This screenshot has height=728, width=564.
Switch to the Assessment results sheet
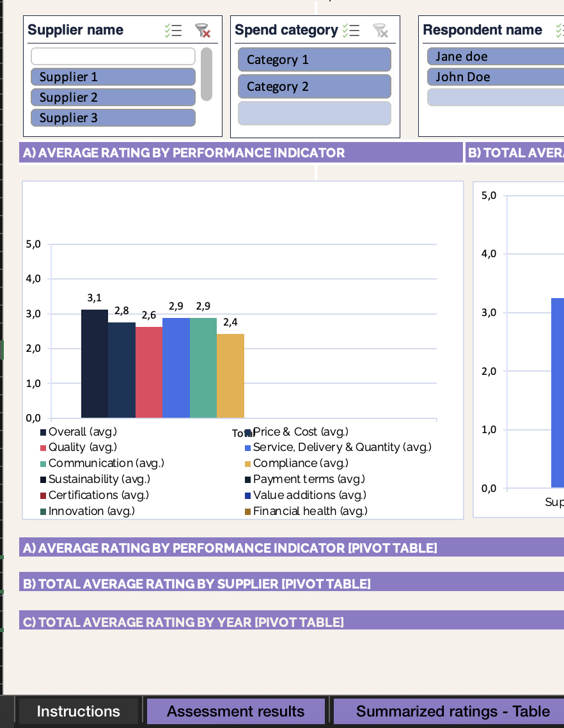point(235,711)
